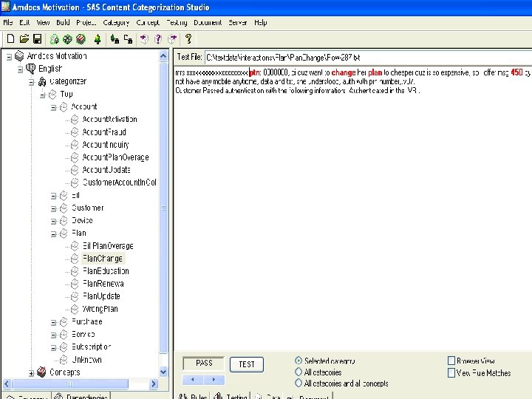
Task: Switch to the Testing tab
Action: (x=231, y=396)
